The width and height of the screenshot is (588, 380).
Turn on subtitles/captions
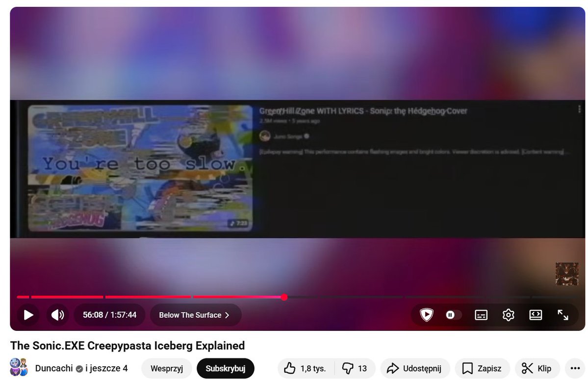[481, 315]
